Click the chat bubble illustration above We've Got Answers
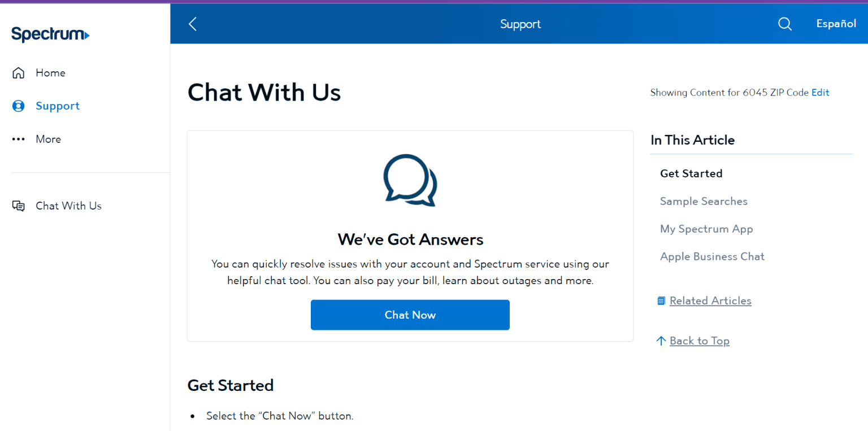This screenshot has width=868, height=431. click(x=410, y=180)
